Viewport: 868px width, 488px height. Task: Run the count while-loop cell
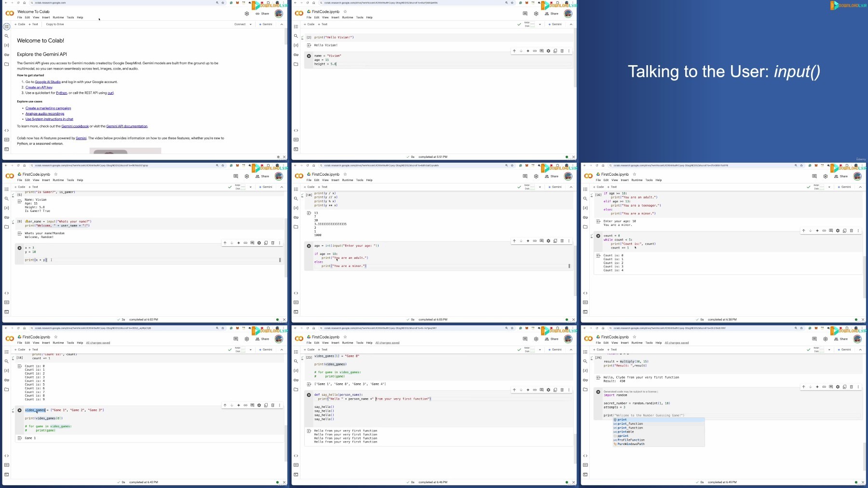pyautogui.click(x=598, y=236)
